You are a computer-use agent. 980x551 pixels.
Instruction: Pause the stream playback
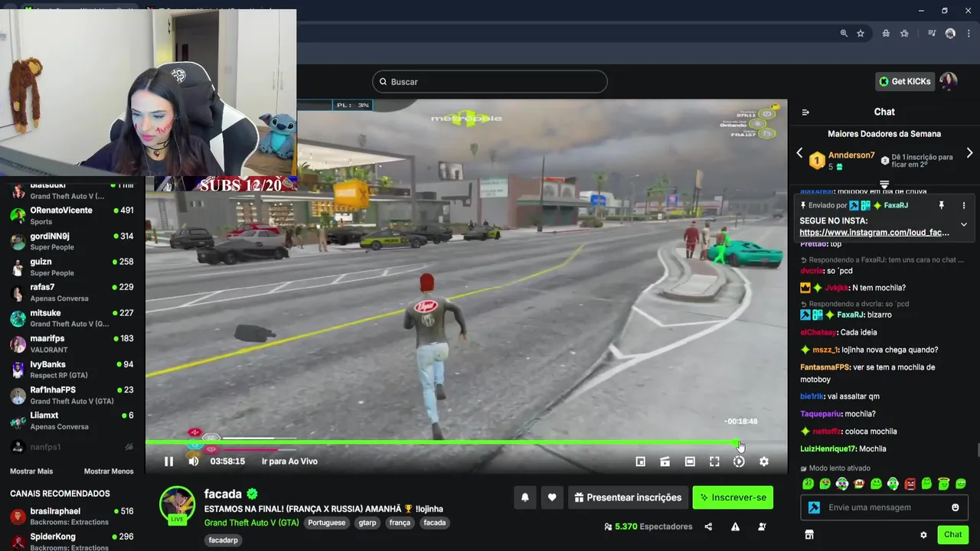coord(168,461)
